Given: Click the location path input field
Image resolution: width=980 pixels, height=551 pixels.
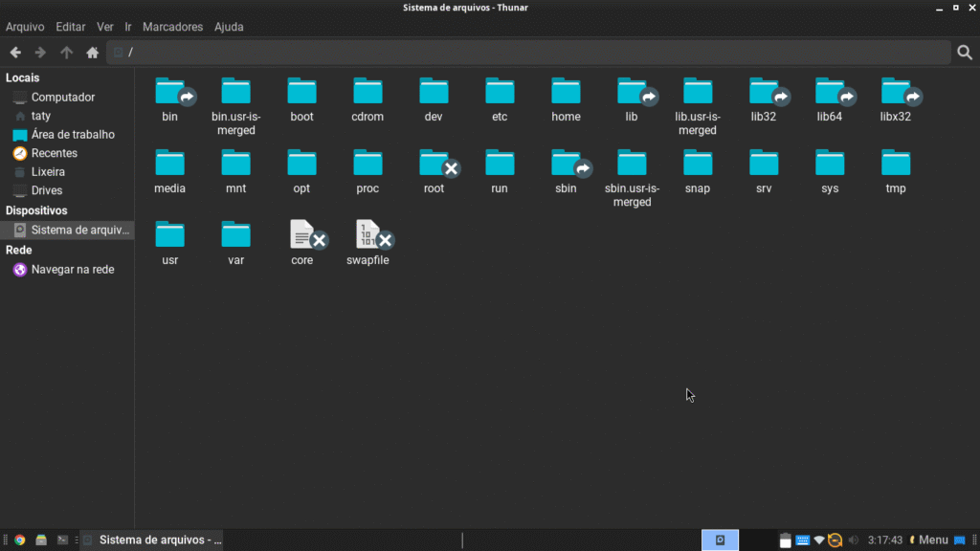Looking at the screenshot, I should 526,53.
